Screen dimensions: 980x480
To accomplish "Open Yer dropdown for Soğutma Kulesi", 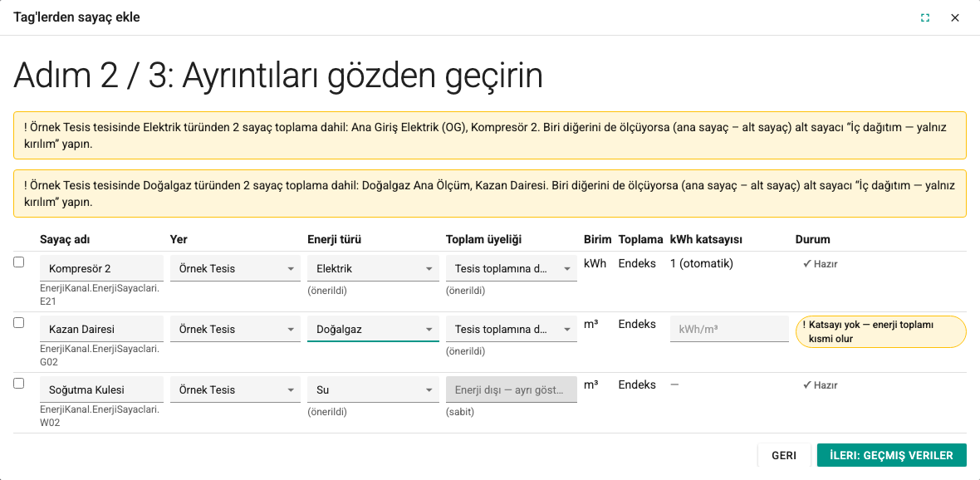I will [x=235, y=389].
